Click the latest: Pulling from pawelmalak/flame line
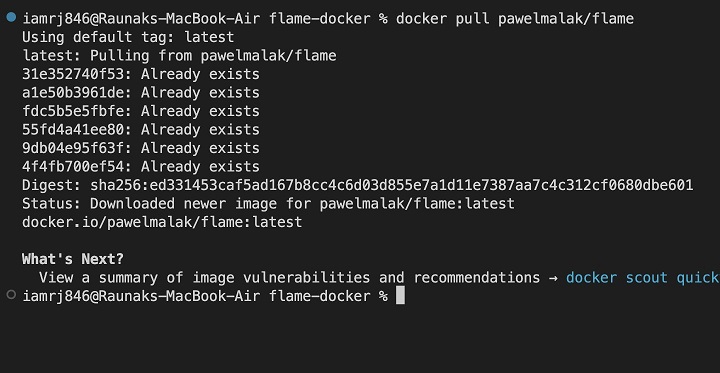 click(179, 56)
